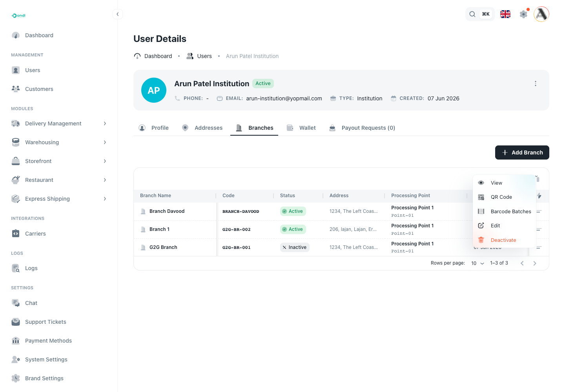Open the search with ⌘K
Image resolution: width=565 pixels, height=392 pixels.
(480, 14)
